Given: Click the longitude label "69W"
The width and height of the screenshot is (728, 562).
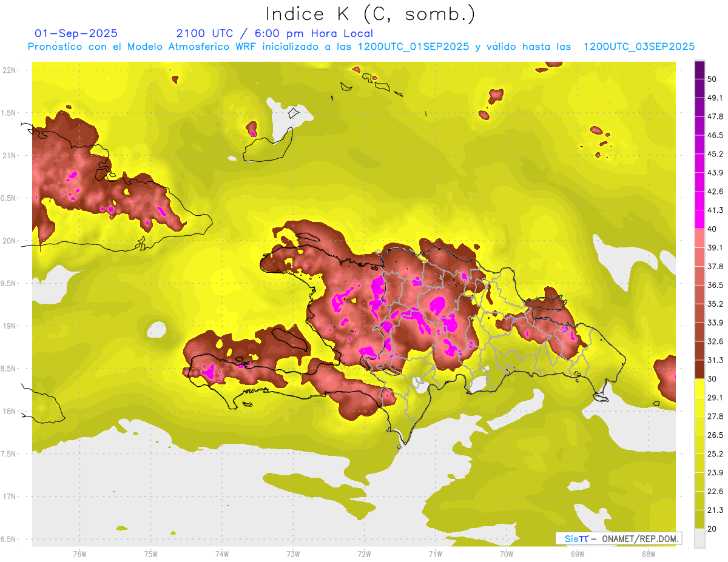Looking at the screenshot, I should [x=578, y=554].
